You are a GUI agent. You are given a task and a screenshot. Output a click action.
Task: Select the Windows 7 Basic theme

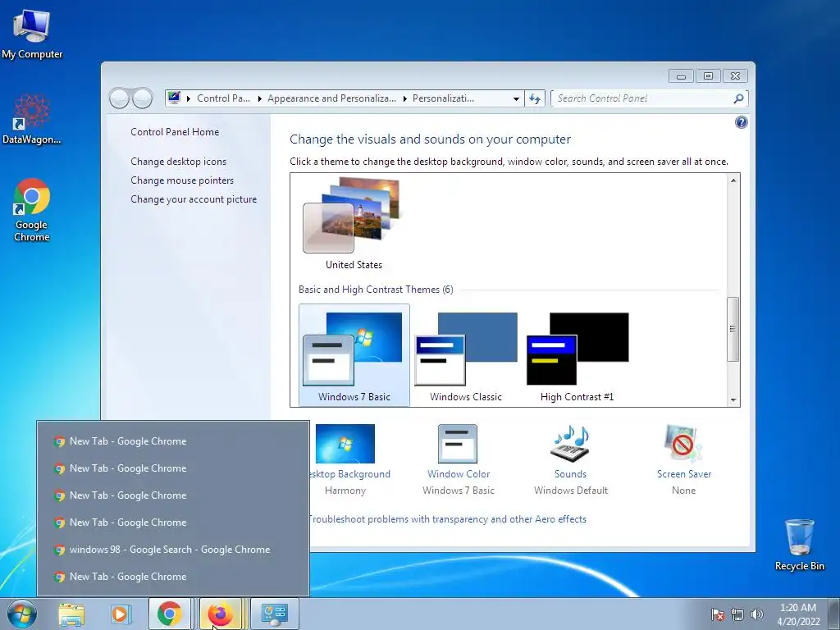(x=354, y=354)
